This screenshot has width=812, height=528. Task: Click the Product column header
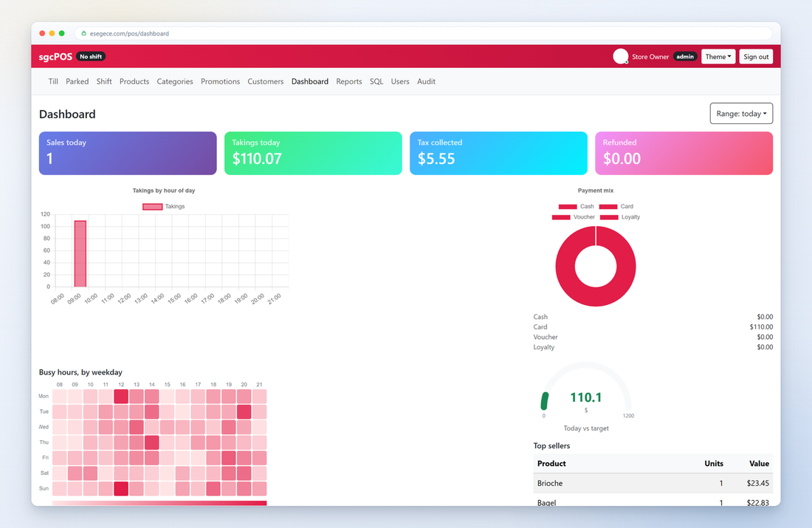551,463
